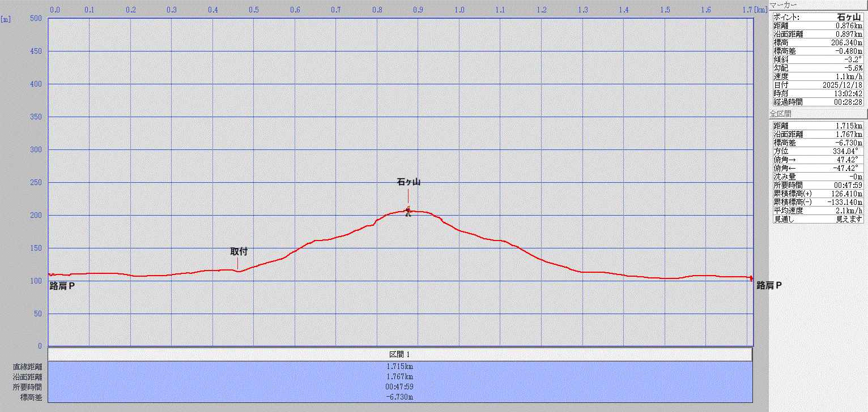Click the 取付 waypoint label
This screenshot has height=412, width=868.
point(239,252)
